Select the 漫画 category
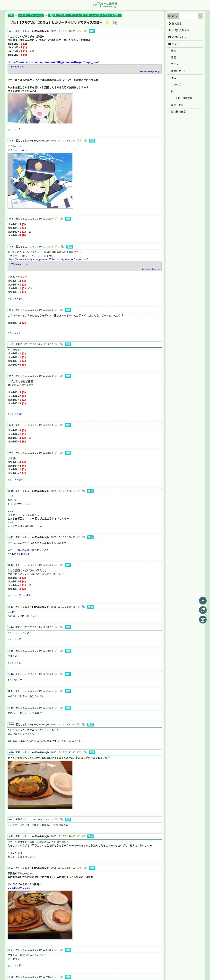Image resolution: width=210 pixels, height=980 pixels. (x=185, y=57)
